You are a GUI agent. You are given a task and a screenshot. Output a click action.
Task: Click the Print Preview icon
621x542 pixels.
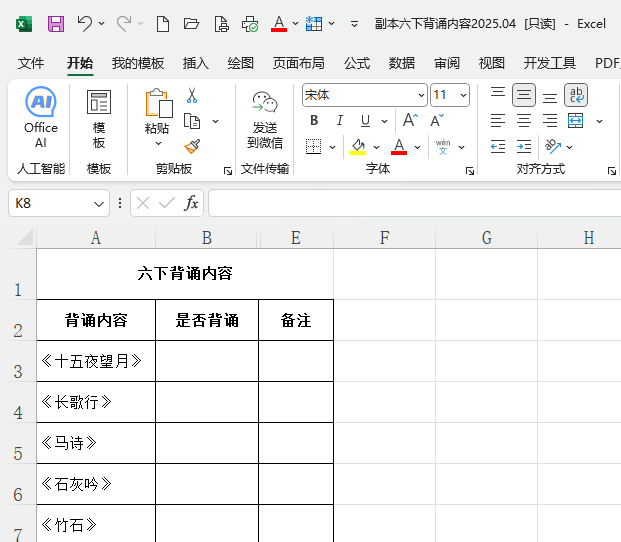[x=221, y=24]
